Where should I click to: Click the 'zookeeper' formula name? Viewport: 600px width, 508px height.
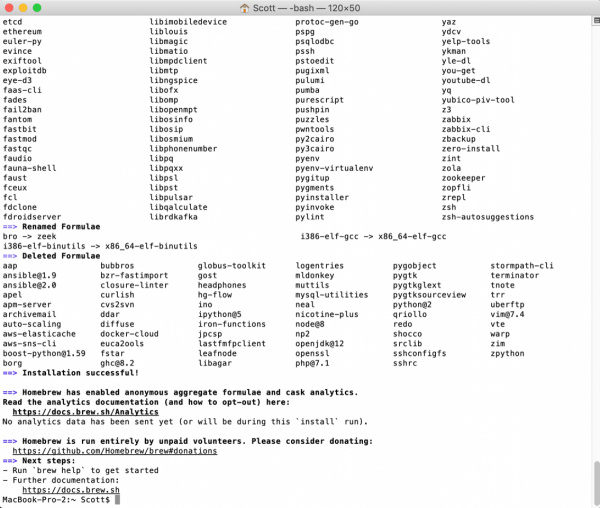click(463, 178)
